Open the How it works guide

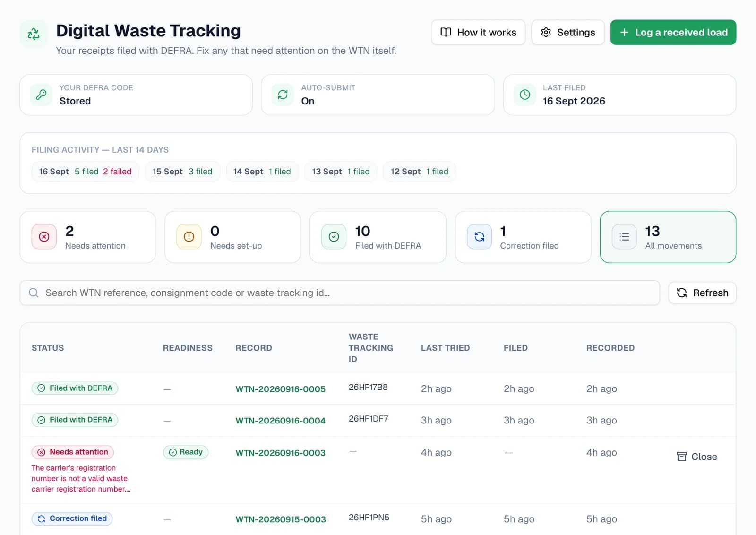478,32
